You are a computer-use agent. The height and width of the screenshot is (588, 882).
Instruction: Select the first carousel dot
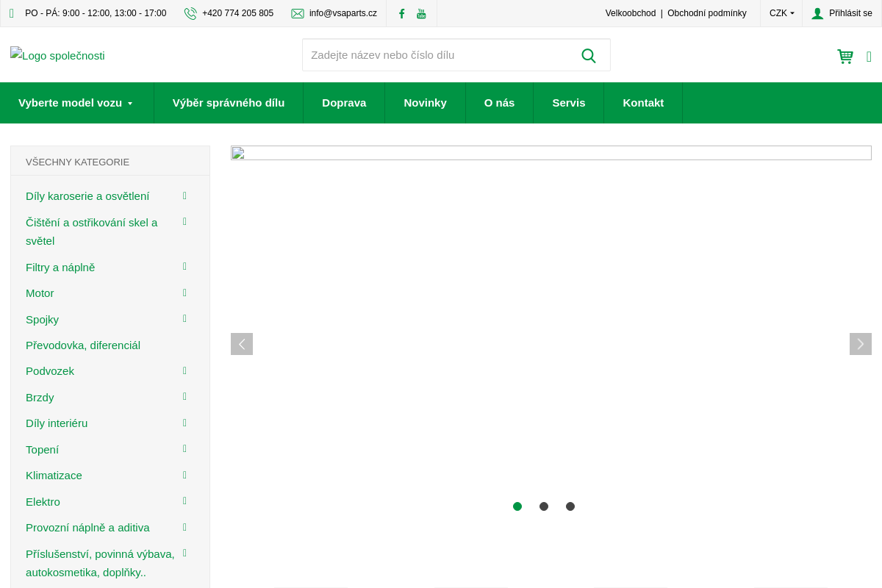(x=517, y=506)
